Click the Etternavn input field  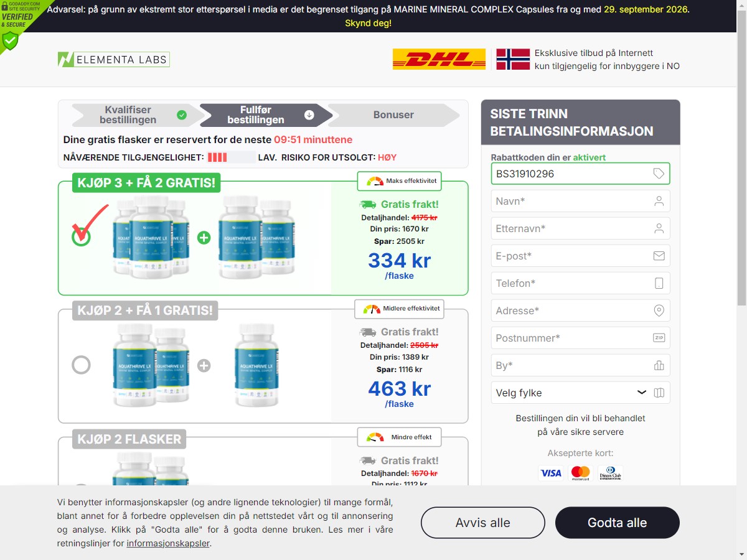pos(580,228)
